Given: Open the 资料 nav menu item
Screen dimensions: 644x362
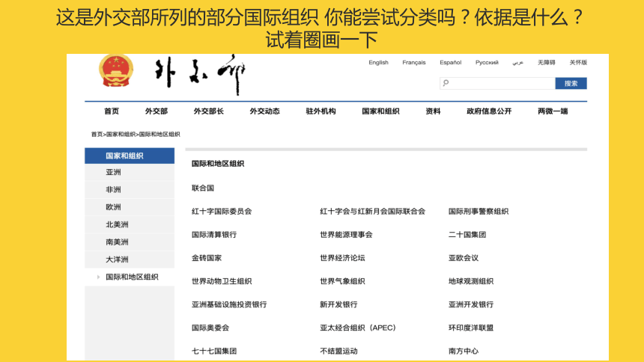Looking at the screenshot, I should click(433, 111).
